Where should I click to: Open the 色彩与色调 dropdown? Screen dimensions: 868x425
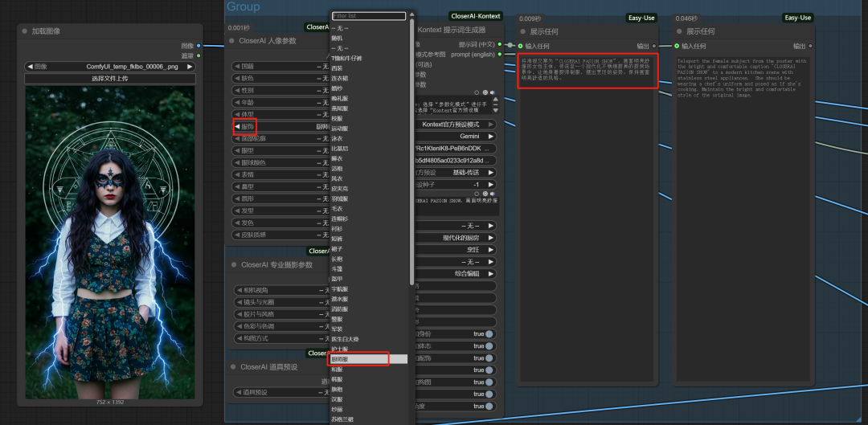[282, 326]
